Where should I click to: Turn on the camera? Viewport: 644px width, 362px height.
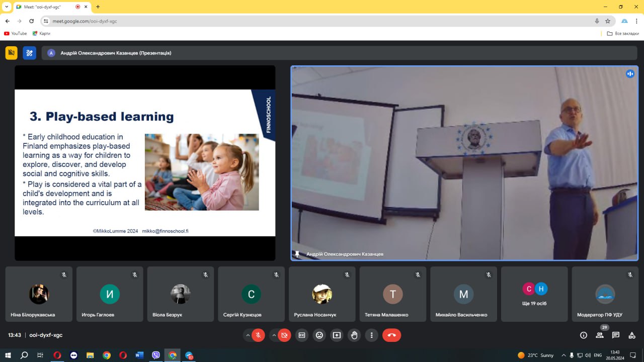click(x=285, y=335)
